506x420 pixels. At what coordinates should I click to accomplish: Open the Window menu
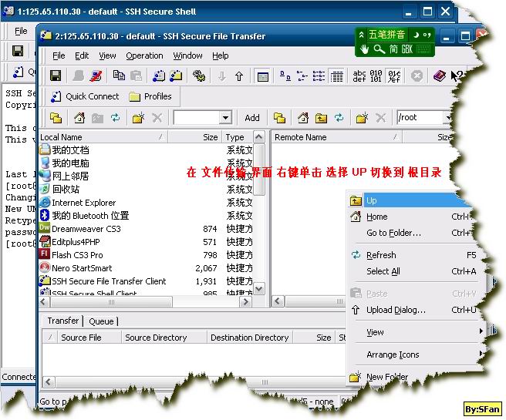click(x=187, y=55)
